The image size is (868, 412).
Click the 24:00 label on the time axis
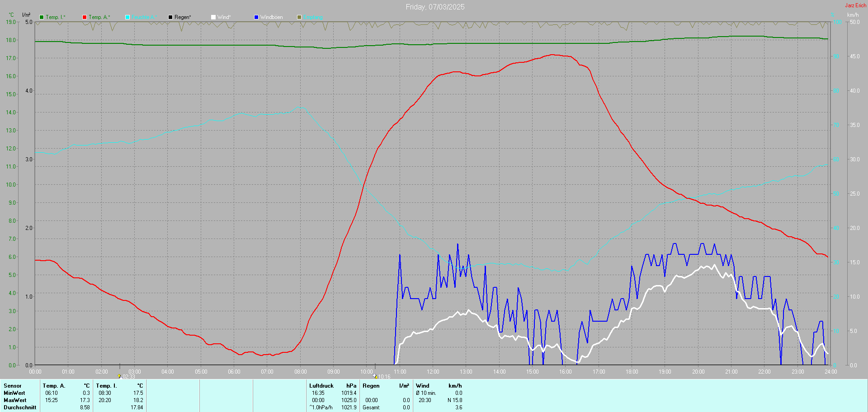(831, 372)
